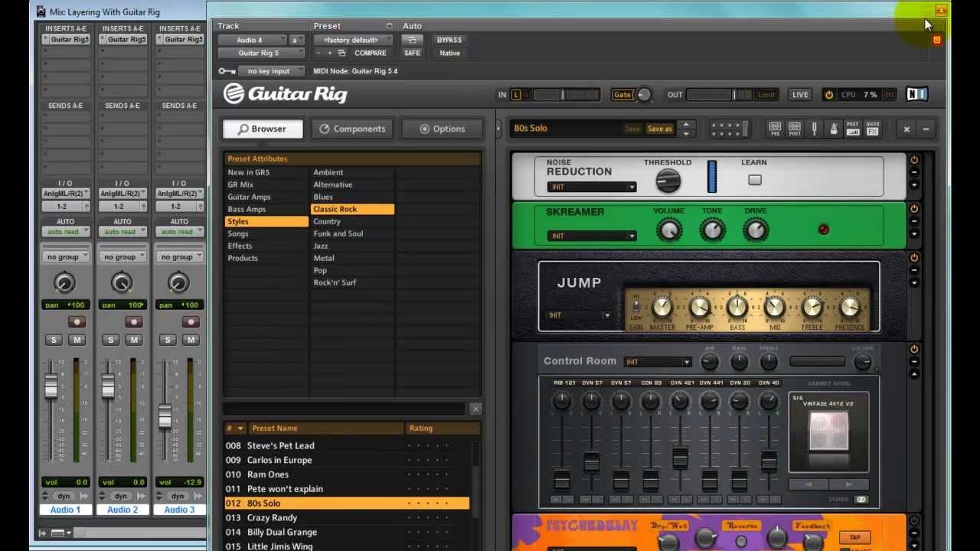
Task: Click the Vintage 4x12 V2 cabinet thumbnail
Action: pyautogui.click(x=828, y=431)
